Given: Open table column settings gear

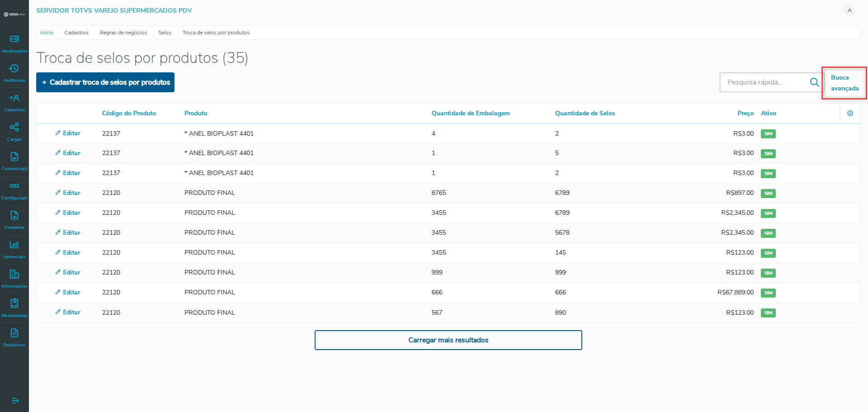Looking at the screenshot, I should point(850,114).
